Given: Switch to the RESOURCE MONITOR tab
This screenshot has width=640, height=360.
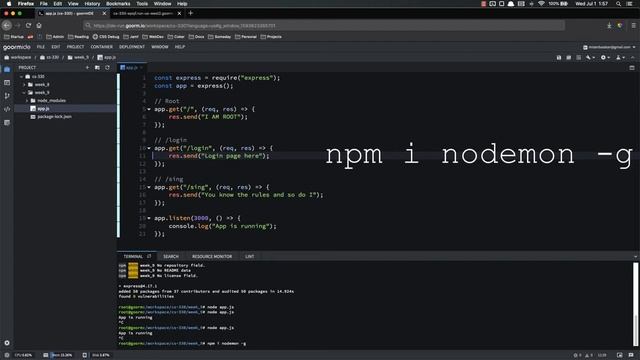Looking at the screenshot, I should [x=212, y=256].
